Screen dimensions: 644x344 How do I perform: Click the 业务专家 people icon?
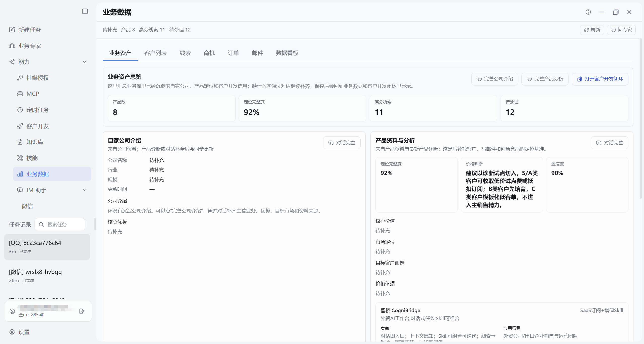12,46
